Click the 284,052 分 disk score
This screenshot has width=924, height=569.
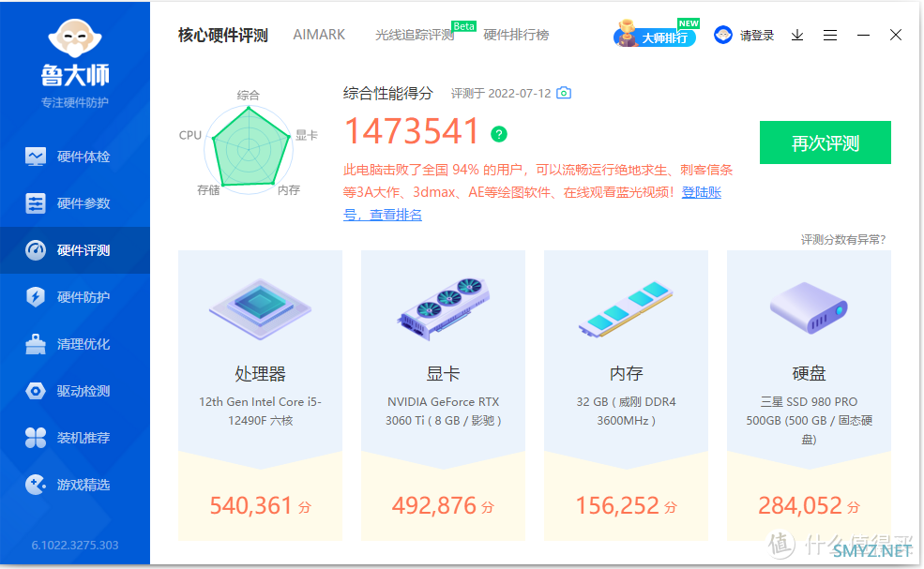click(x=809, y=506)
